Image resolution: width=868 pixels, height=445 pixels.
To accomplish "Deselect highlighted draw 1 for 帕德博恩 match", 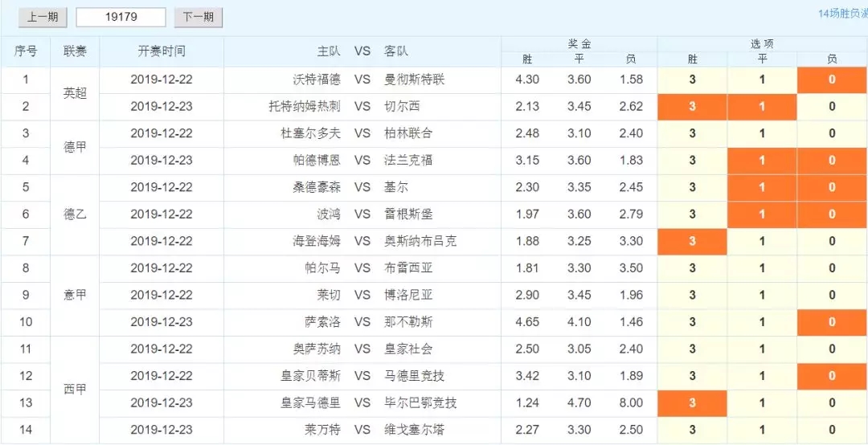I will coord(762,160).
